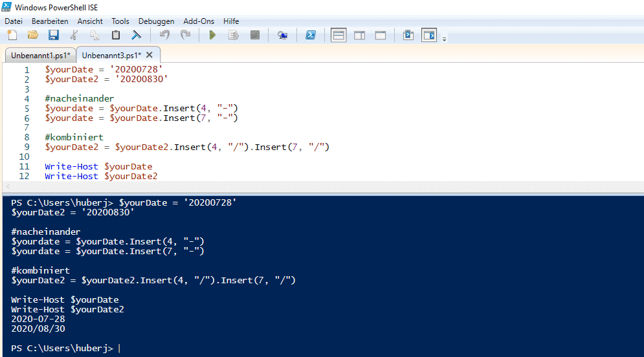Show the Commands window
Viewport: 644px width, 357px height.
click(408, 36)
